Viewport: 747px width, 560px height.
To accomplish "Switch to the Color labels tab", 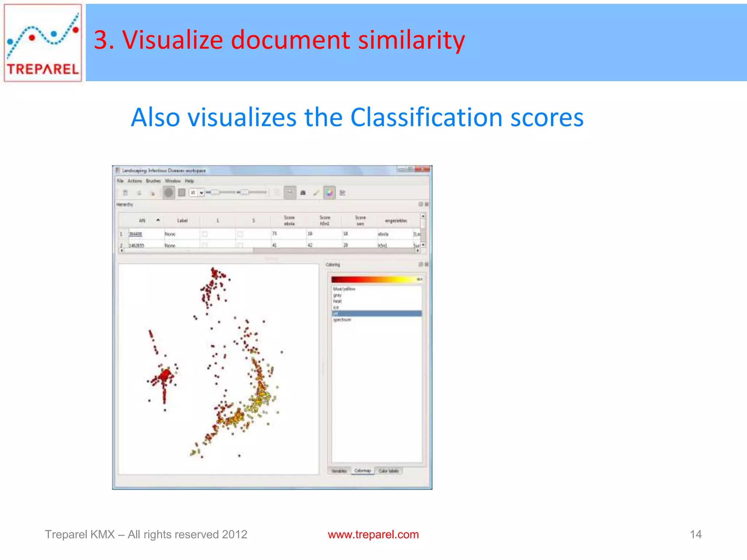I will coord(388,471).
